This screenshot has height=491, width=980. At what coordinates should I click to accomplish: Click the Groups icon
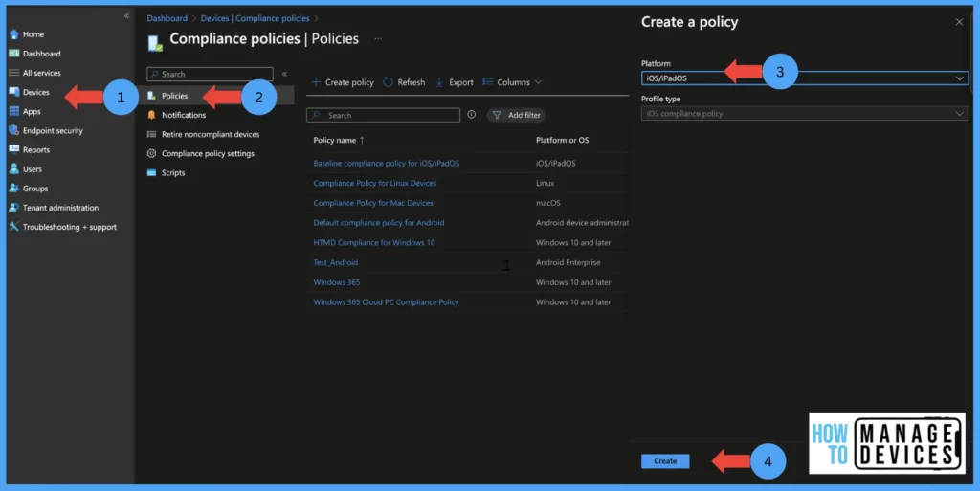(x=13, y=188)
